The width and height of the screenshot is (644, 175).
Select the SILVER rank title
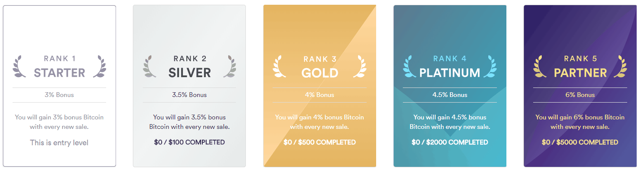(190, 73)
